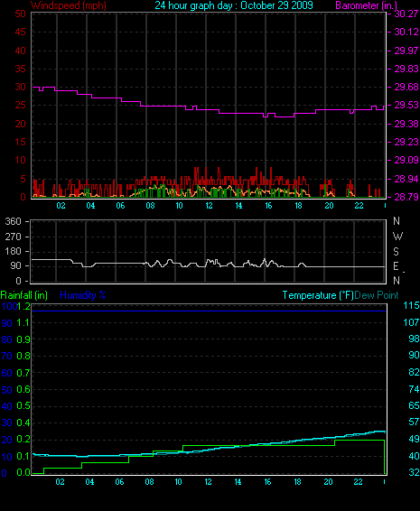Click temperature axis value 32

414,472
